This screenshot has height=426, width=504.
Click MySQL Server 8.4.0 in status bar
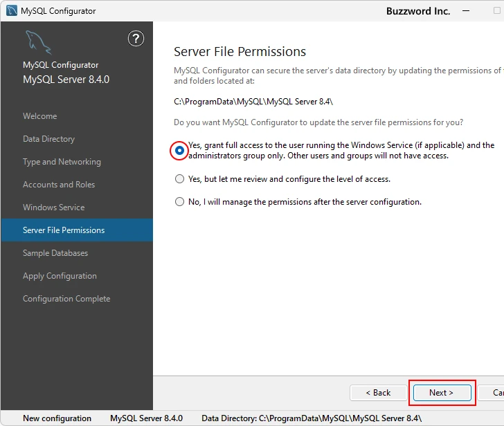pos(146,418)
